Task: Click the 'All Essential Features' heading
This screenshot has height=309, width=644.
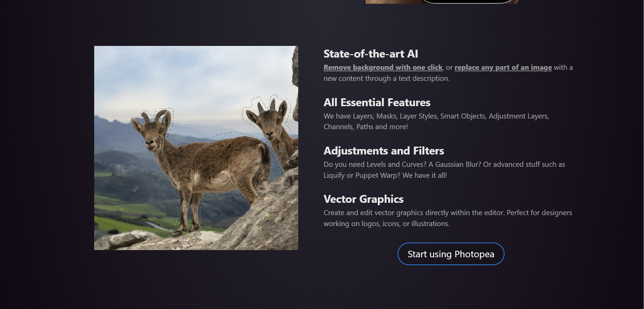Action: tap(377, 102)
